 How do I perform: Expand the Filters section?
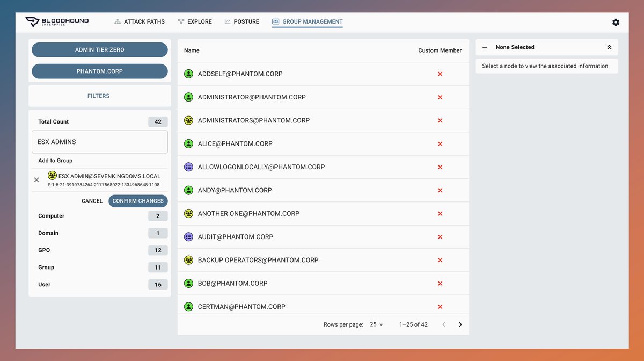click(100, 96)
